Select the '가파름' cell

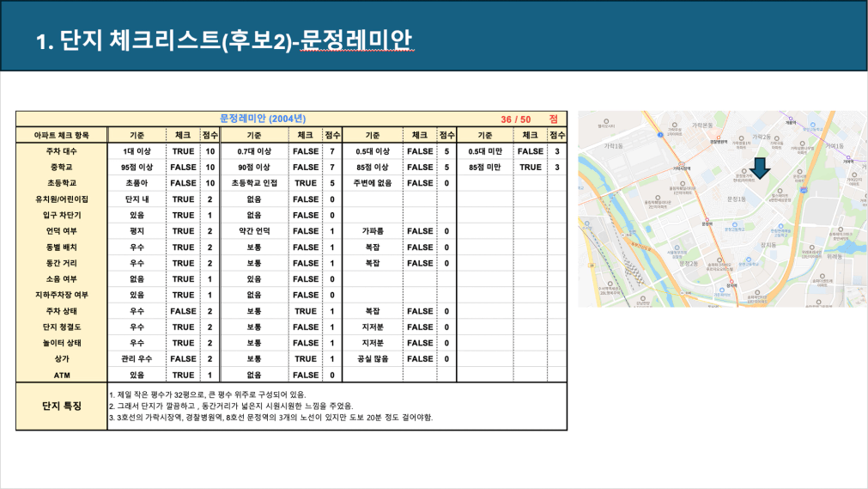[x=373, y=231]
